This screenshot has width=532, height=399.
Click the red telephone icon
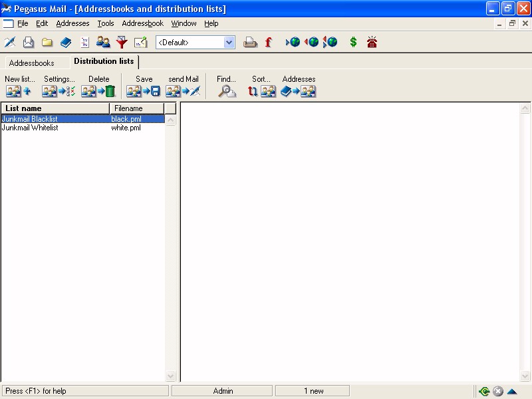pyautogui.click(x=372, y=43)
